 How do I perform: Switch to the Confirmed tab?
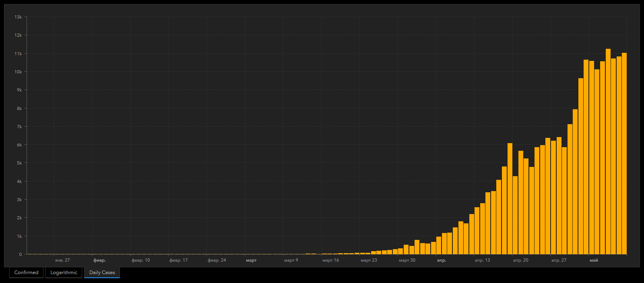(26, 273)
